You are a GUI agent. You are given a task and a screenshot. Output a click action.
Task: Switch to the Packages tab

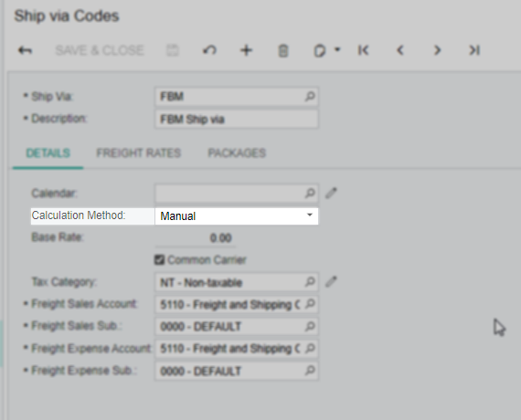pos(237,153)
